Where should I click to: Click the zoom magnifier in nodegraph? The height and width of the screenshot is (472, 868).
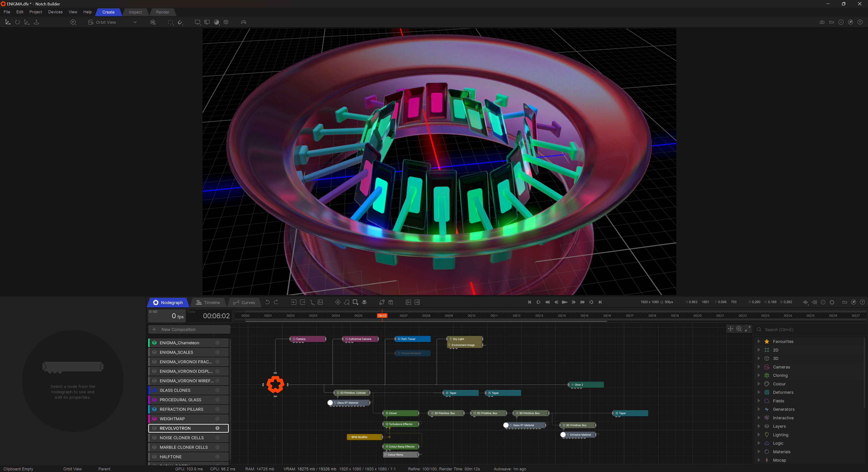click(739, 329)
